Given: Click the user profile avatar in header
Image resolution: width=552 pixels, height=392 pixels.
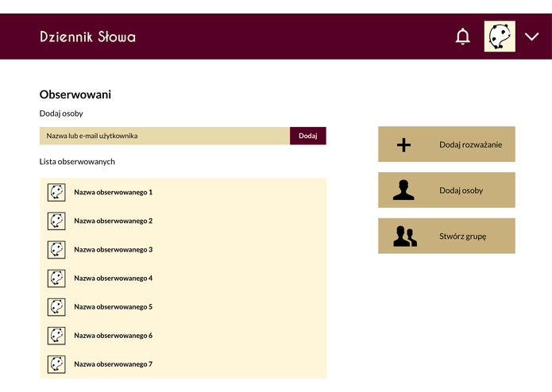Looking at the screenshot, I should [x=500, y=37].
